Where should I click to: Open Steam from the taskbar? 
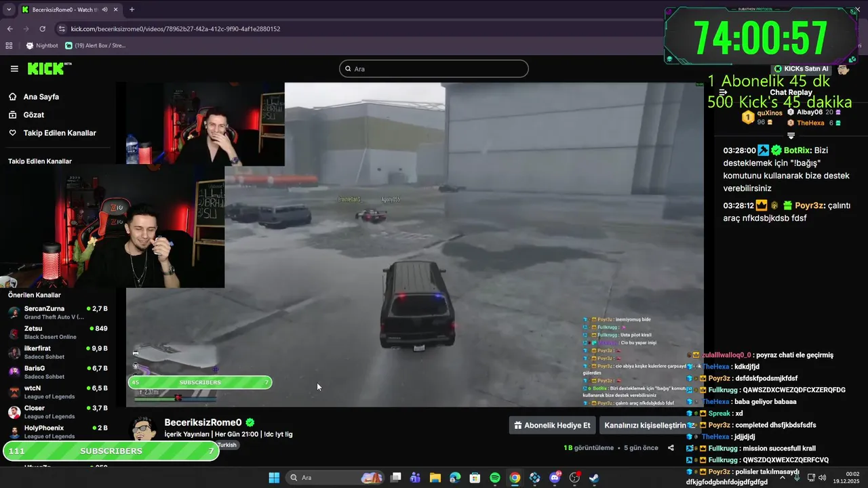tap(594, 478)
